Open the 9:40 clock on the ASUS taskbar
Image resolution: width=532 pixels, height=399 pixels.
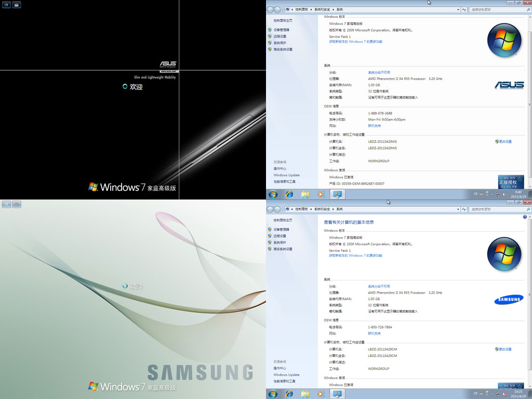pyautogui.click(x=518, y=194)
